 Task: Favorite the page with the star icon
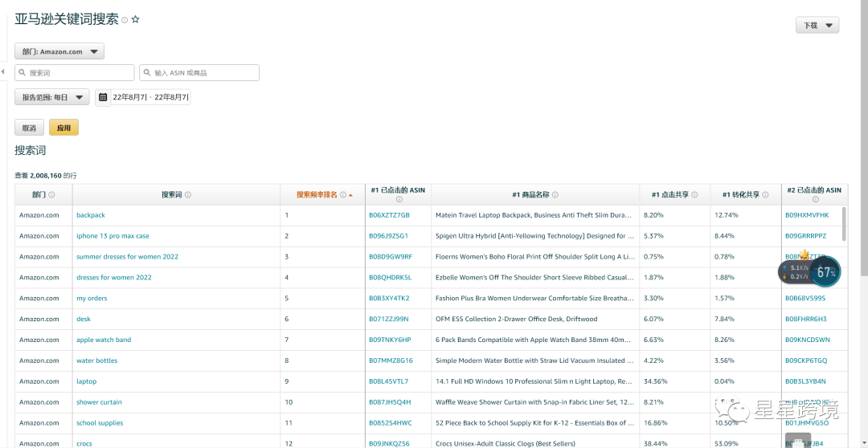(x=136, y=19)
